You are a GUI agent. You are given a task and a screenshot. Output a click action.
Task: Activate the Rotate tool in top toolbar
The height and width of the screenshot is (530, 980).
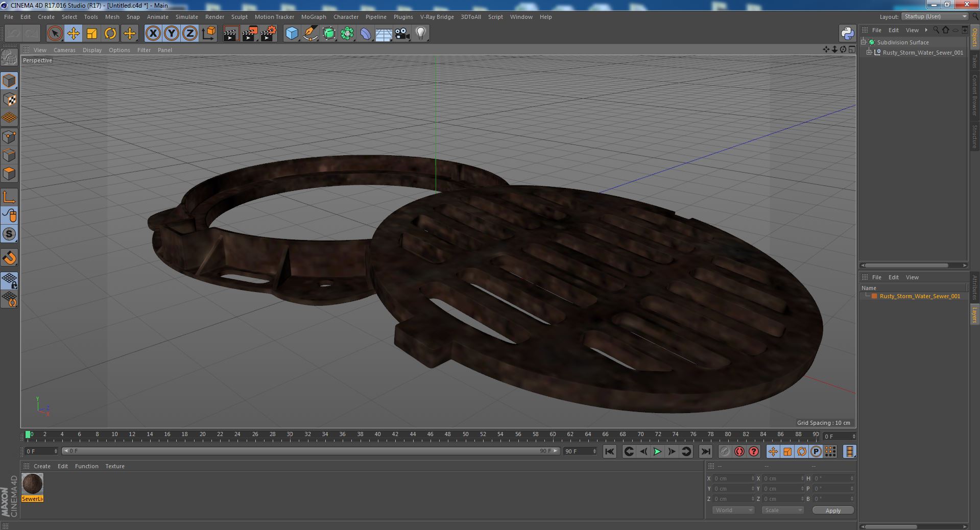pos(110,34)
